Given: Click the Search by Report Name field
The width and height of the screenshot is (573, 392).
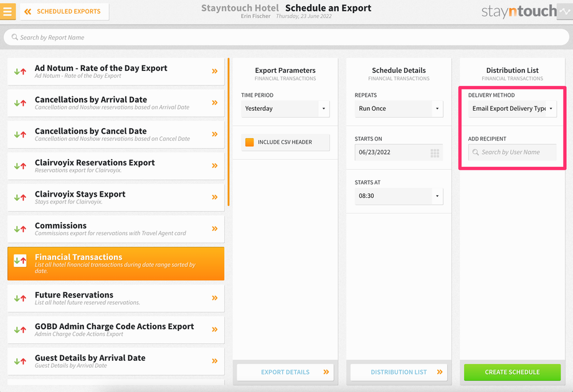Looking at the screenshot, I should tap(286, 37).
